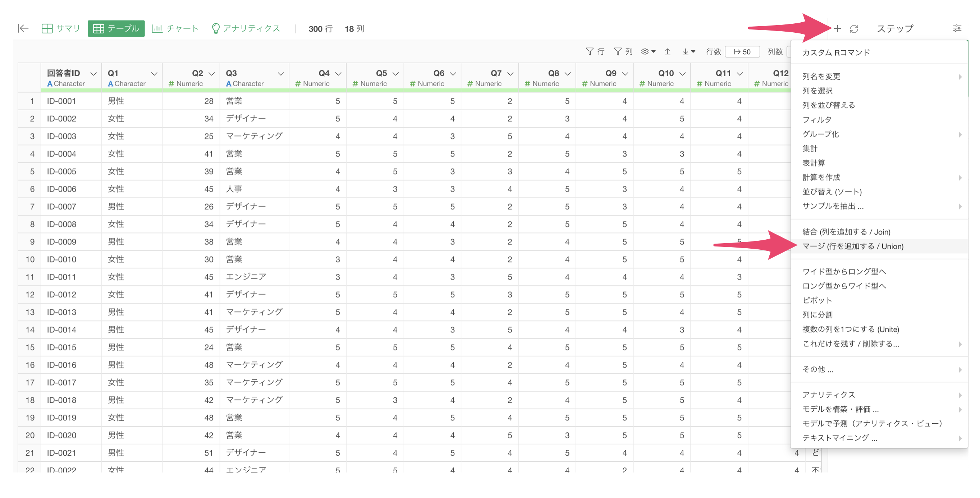Click cell ID-0010 in the table
The width and height of the screenshot is (980, 498).
click(71, 259)
